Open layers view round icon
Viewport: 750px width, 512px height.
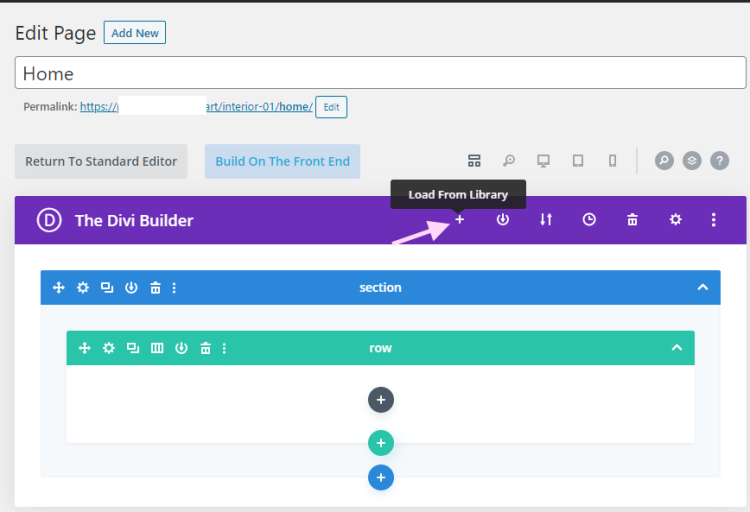click(692, 161)
